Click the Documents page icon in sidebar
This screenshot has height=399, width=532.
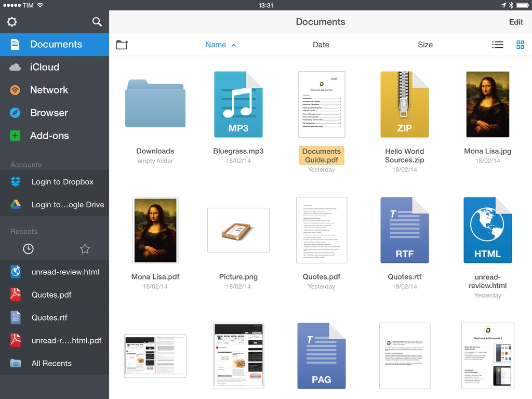pos(15,45)
